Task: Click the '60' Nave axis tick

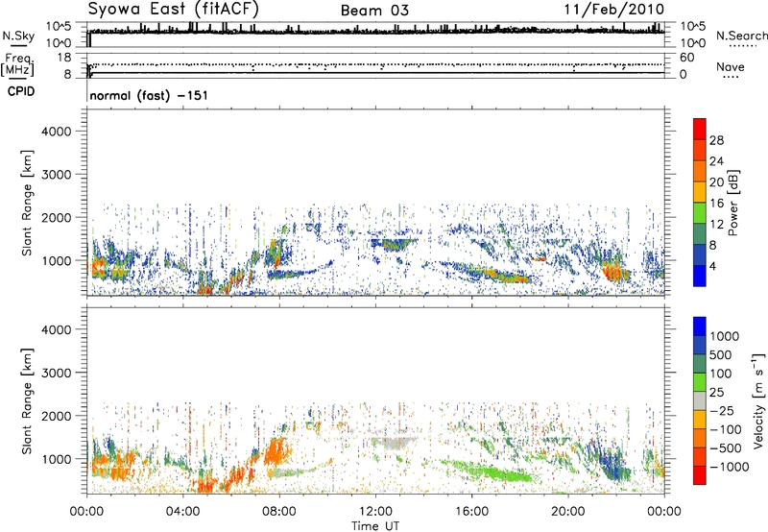Action: coord(686,58)
